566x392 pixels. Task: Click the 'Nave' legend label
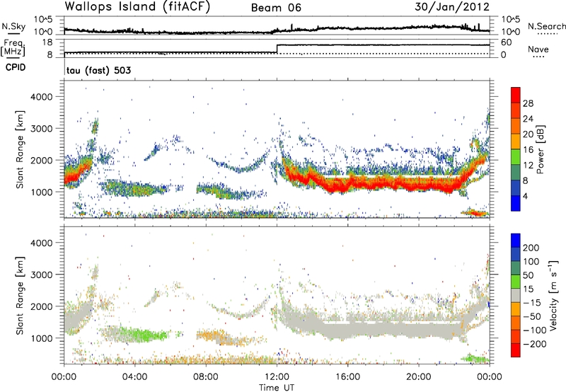(x=538, y=49)
